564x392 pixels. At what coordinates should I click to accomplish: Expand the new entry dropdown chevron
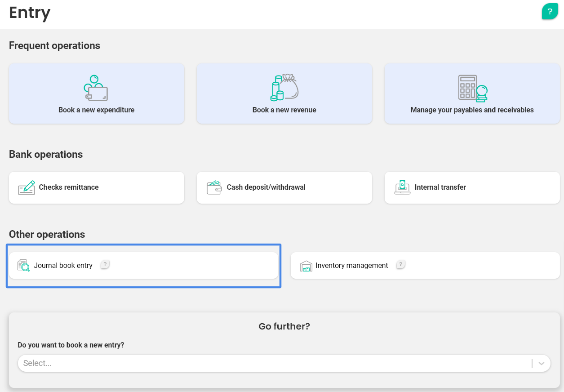(x=542, y=363)
